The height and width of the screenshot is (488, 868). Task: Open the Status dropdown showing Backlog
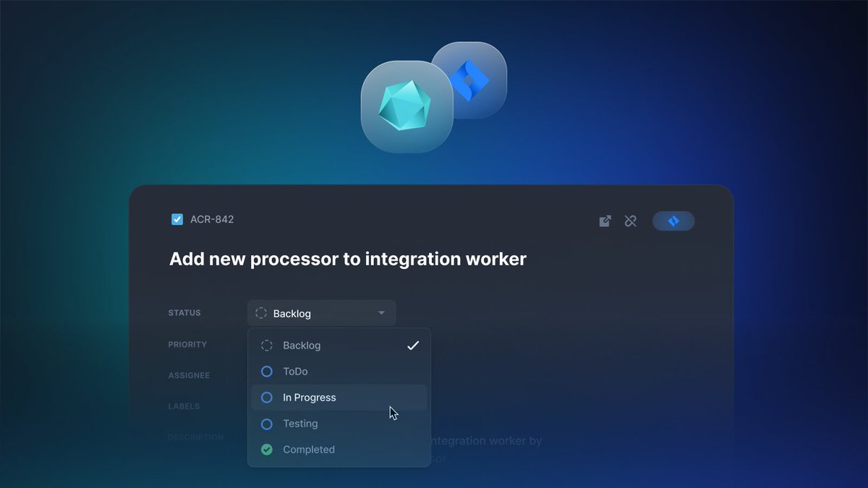[x=322, y=313]
